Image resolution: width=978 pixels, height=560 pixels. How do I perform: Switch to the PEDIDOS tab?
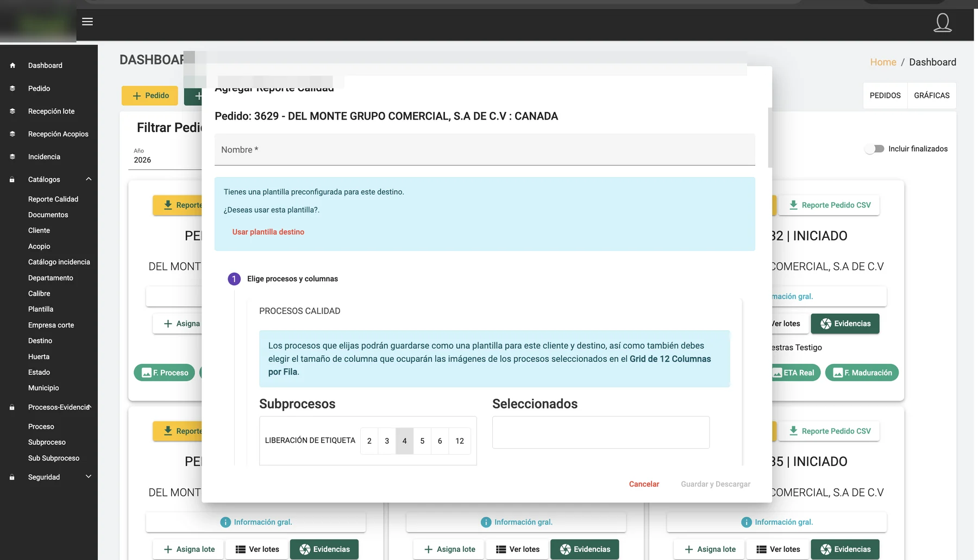pos(885,96)
